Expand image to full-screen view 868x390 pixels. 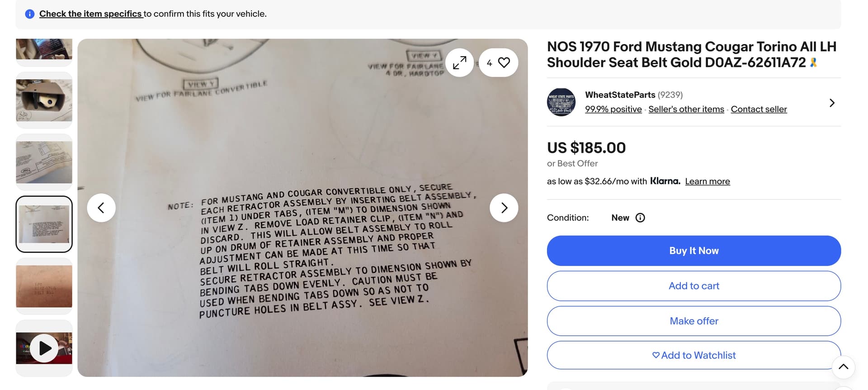(x=459, y=62)
